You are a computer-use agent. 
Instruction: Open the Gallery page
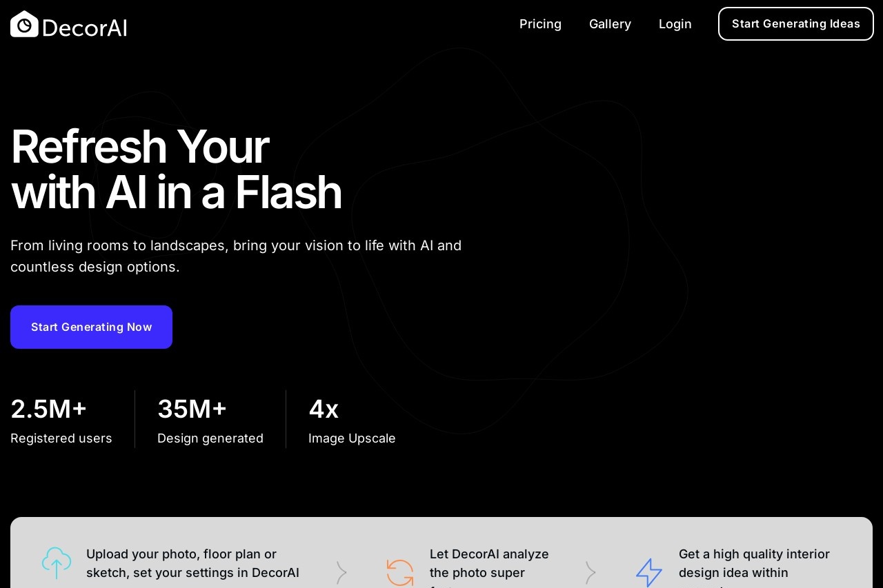tap(610, 24)
